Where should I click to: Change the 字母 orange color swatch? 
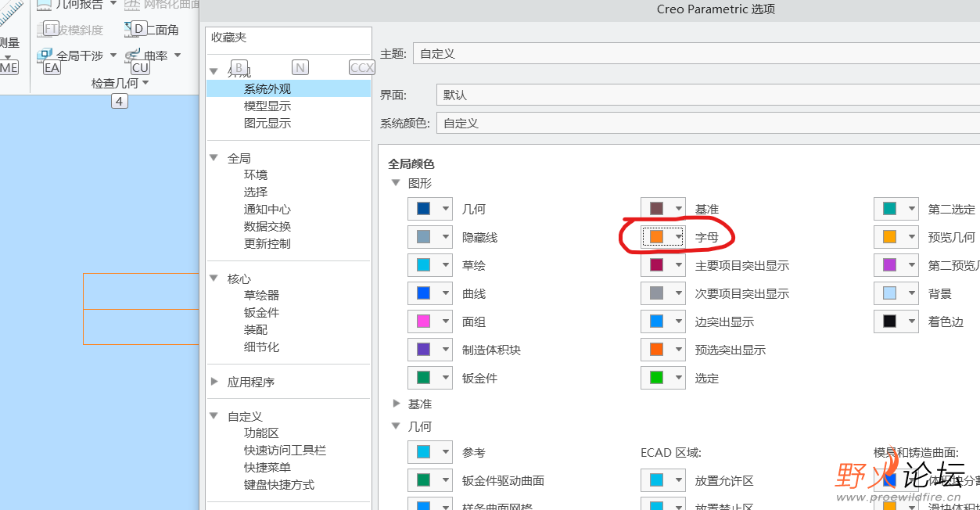tap(662, 237)
